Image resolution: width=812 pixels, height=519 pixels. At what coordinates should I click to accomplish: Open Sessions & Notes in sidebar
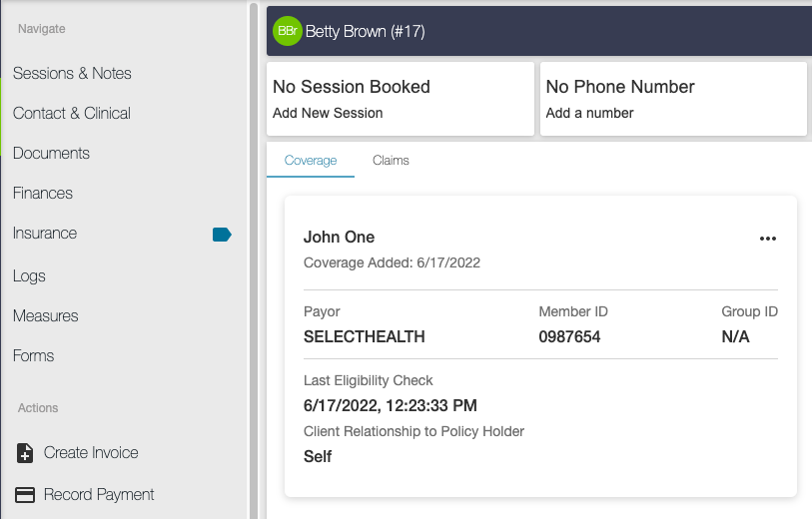pyautogui.click(x=72, y=74)
